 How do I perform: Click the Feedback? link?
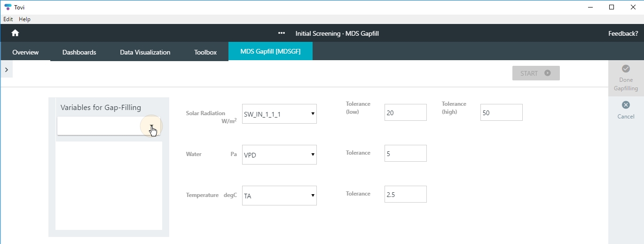(x=623, y=33)
